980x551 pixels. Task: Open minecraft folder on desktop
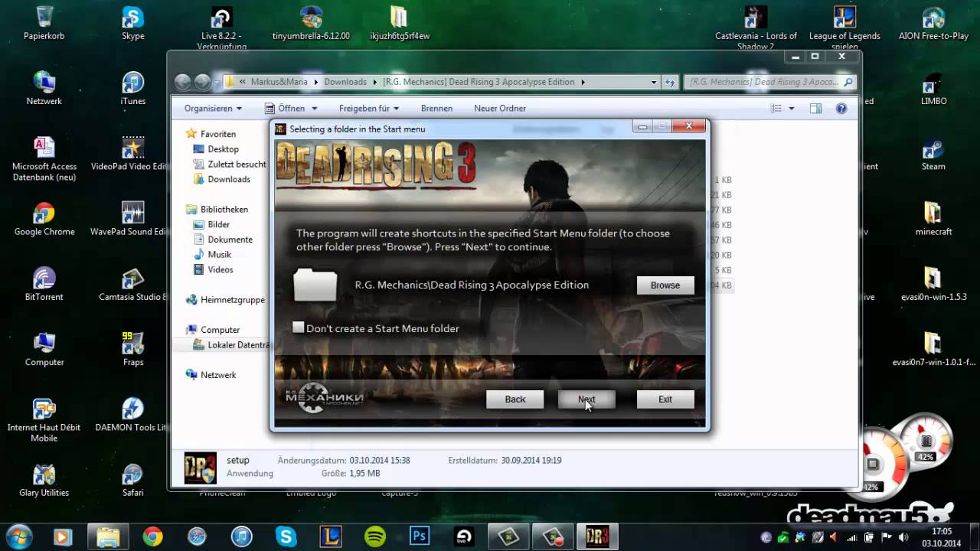[933, 219]
